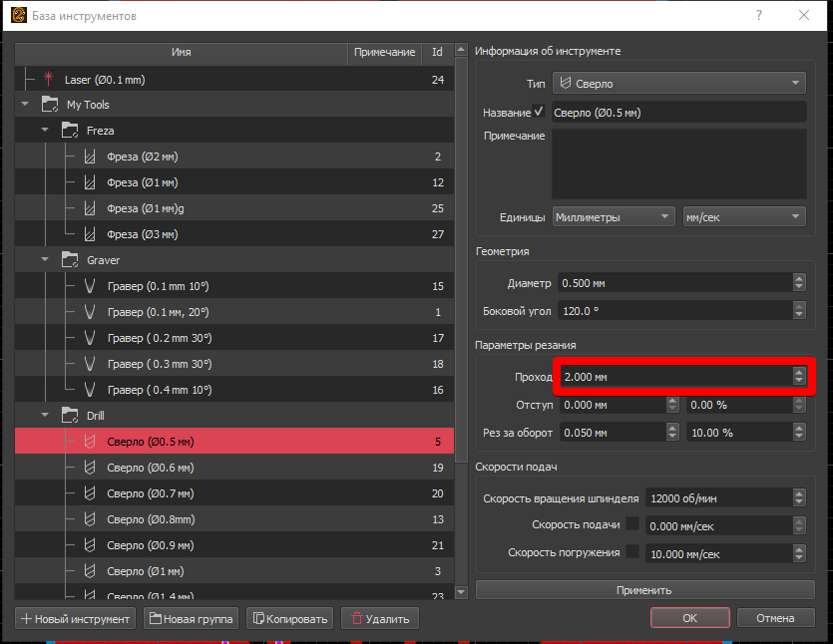Click the Фреза (Ø1 мм)g mill icon
This screenshot has height=644, width=833.
[x=90, y=208]
